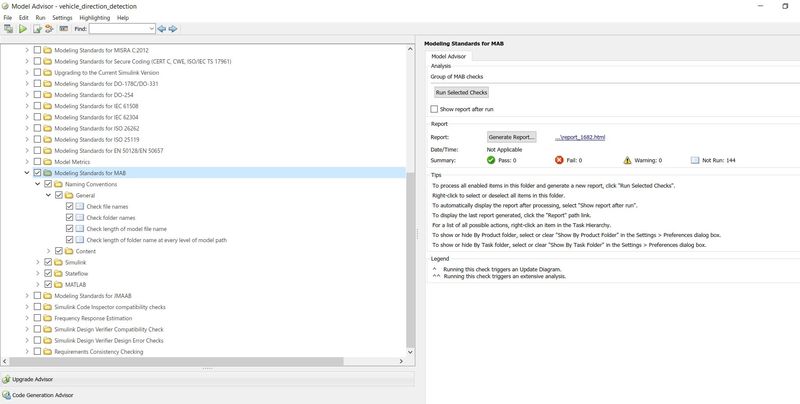The height and width of the screenshot is (404, 800).
Task: Open the Highlighting menu
Action: [x=94, y=17]
